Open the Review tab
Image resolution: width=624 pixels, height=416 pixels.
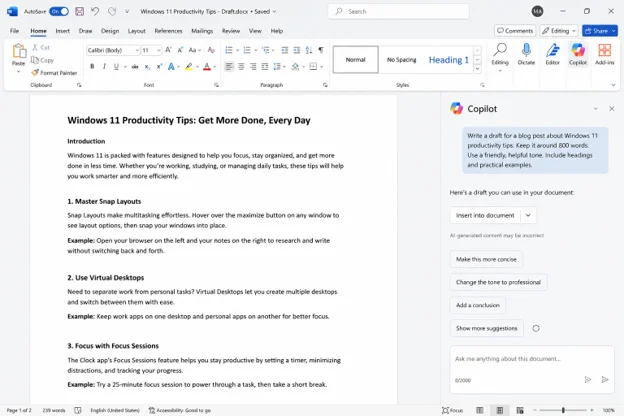tap(231, 31)
